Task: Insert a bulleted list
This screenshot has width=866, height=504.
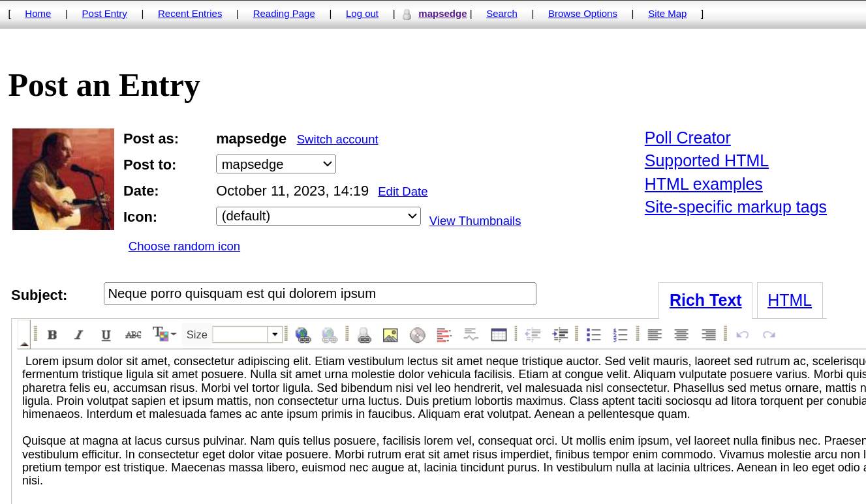Action: click(x=593, y=335)
